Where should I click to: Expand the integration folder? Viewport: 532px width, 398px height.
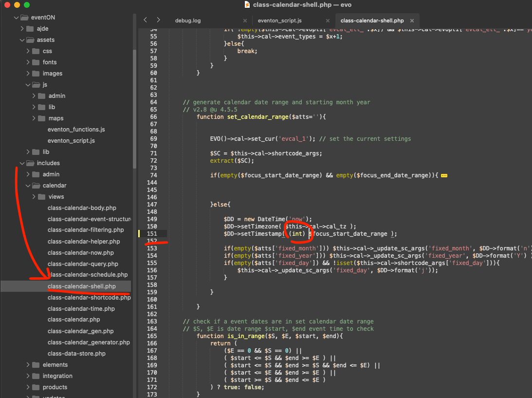point(28,376)
